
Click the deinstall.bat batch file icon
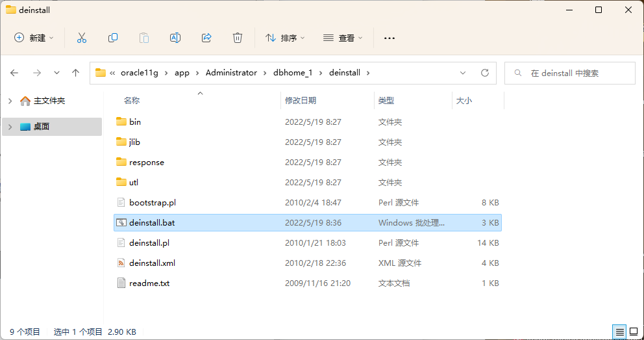[x=121, y=222]
